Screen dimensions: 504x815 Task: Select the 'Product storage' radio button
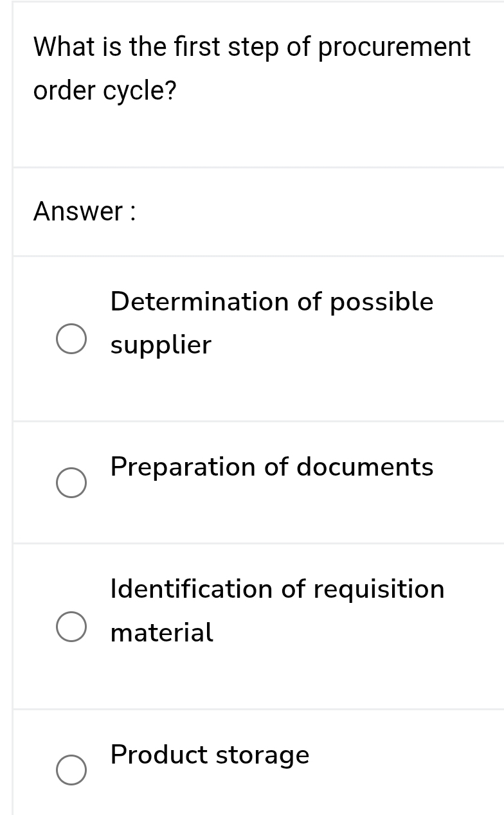pos(71,769)
